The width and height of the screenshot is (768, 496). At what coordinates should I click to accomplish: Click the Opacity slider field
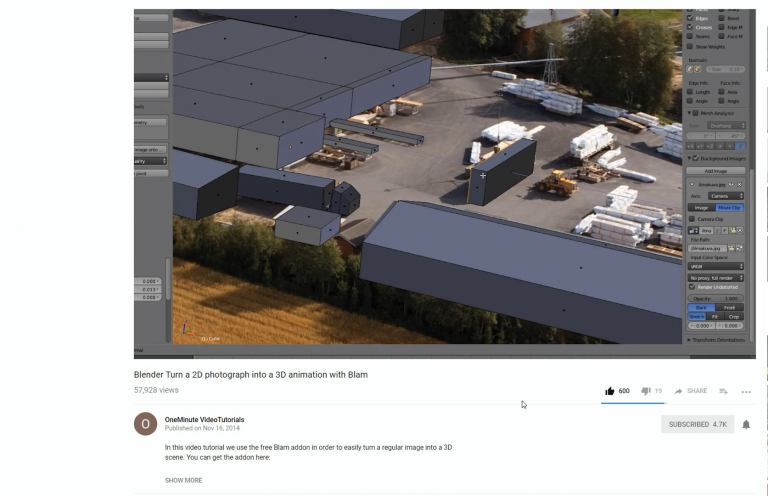pyautogui.click(x=716, y=298)
